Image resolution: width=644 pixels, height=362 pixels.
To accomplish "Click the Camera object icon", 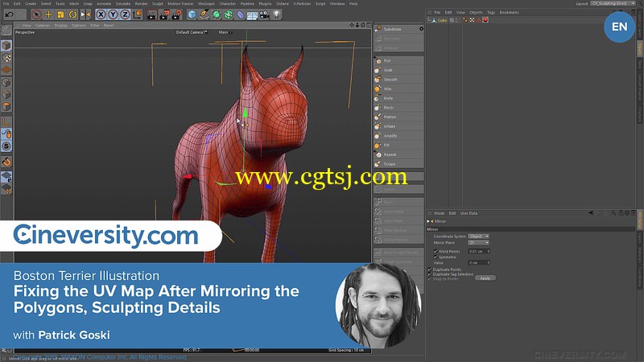I will pos(265,15).
